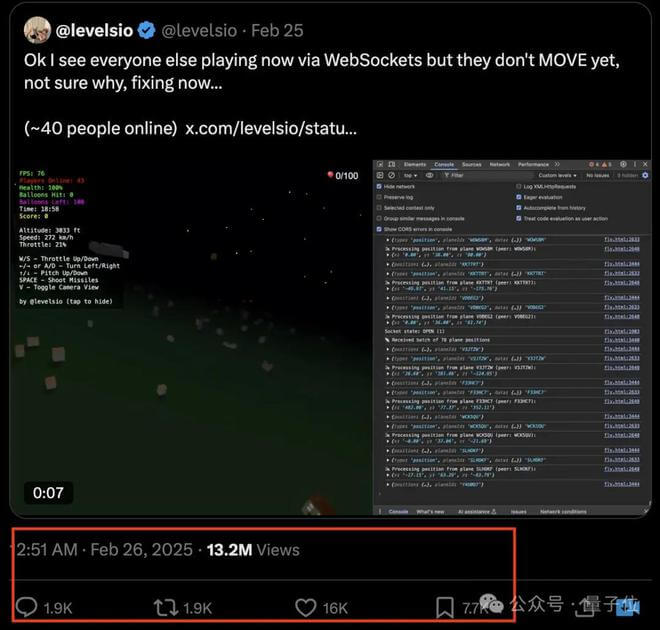
Task: Click the live expression eye icon
Action: [x=429, y=175]
